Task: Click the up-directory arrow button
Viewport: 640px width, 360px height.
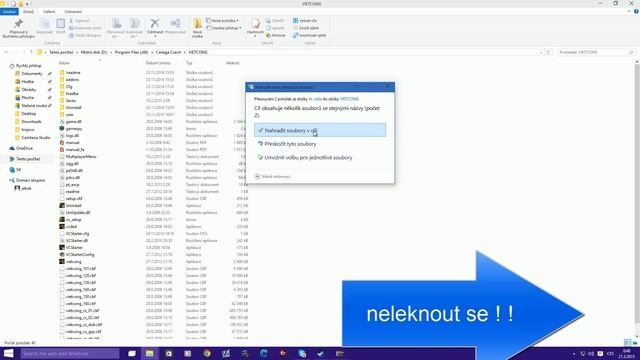Action: (31, 52)
